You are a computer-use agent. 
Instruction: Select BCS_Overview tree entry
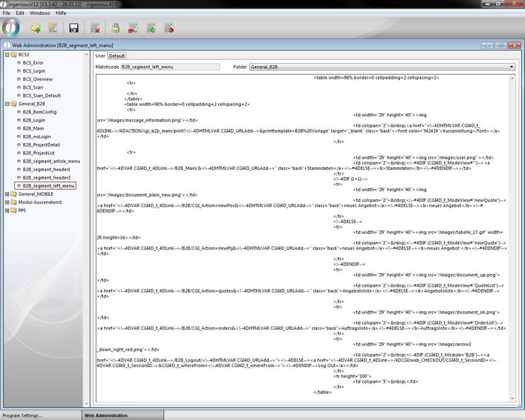click(38, 79)
